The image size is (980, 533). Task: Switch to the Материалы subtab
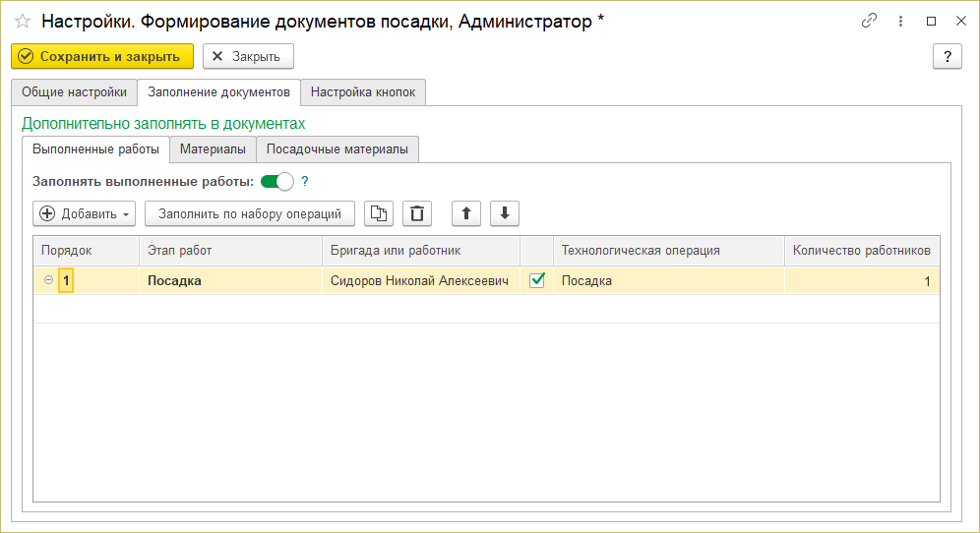coord(213,149)
